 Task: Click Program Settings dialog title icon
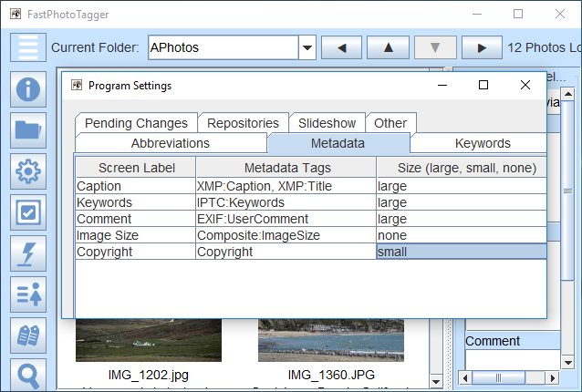click(x=77, y=85)
